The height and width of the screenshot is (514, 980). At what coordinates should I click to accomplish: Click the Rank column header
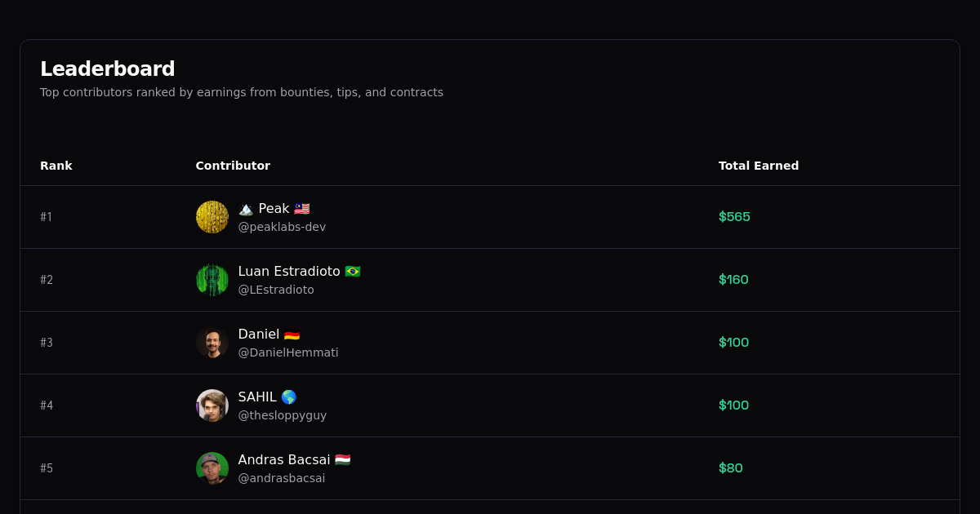click(x=56, y=166)
